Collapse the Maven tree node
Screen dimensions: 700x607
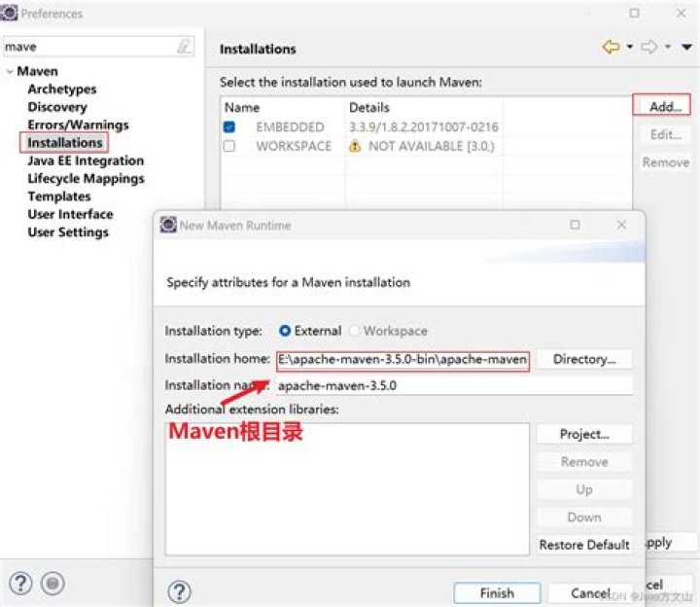coord(9,72)
